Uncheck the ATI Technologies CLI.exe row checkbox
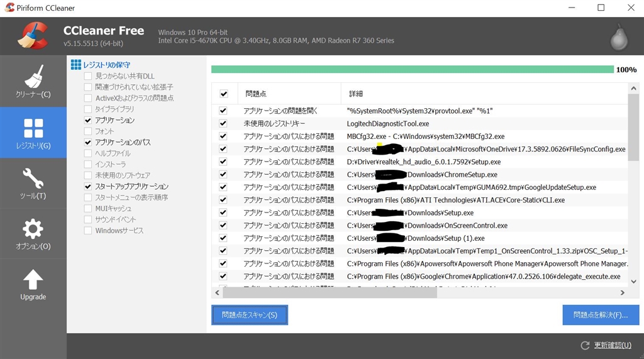Image resolution: width=644 pixels, height=359 pixels. 223,200
